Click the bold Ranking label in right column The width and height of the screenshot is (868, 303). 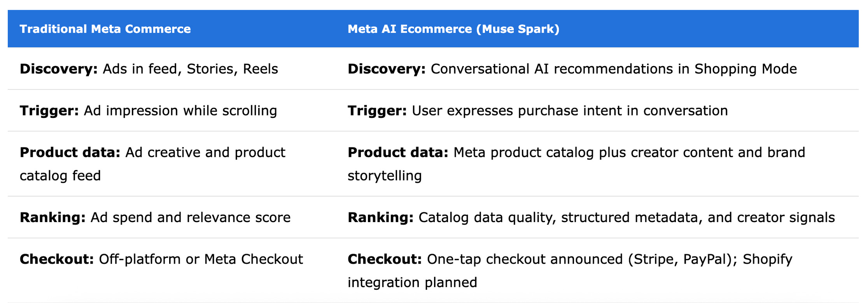pos(380,217)
